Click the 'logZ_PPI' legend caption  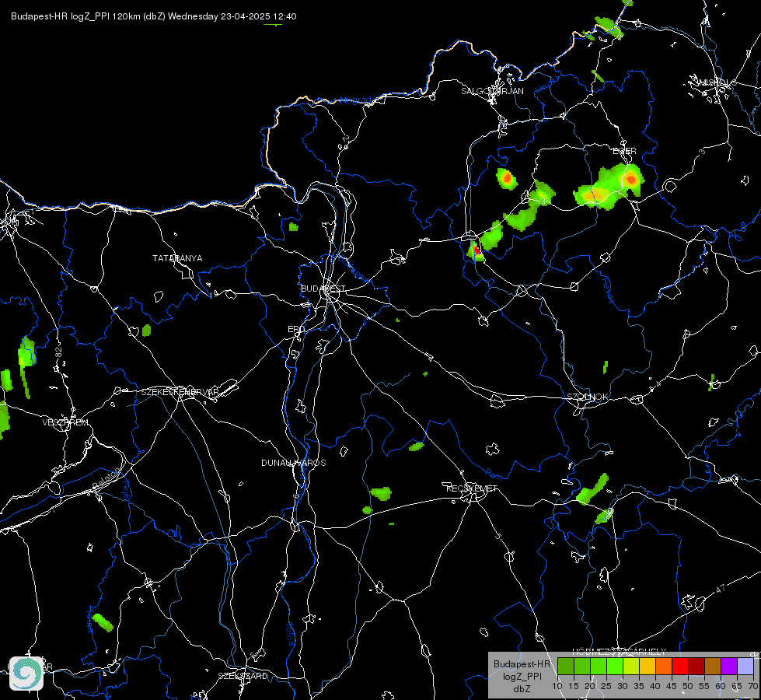pos(522,677)
